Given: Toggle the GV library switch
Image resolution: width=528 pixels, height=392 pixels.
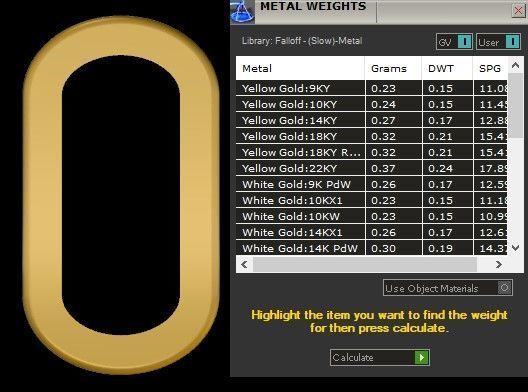Looking at the screenshot, I should 454,42.
